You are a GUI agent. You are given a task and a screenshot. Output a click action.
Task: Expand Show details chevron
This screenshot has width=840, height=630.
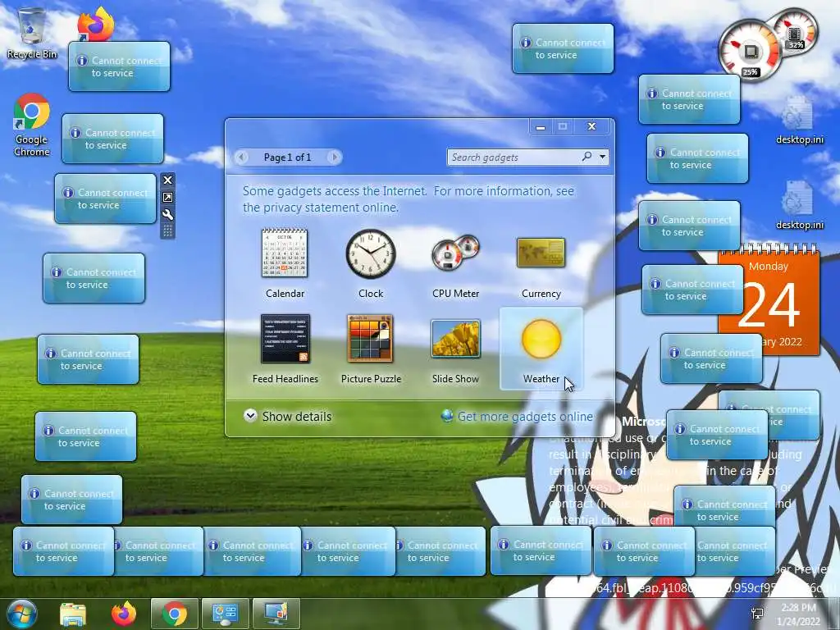pyautogui.click(x=250, y=416)
